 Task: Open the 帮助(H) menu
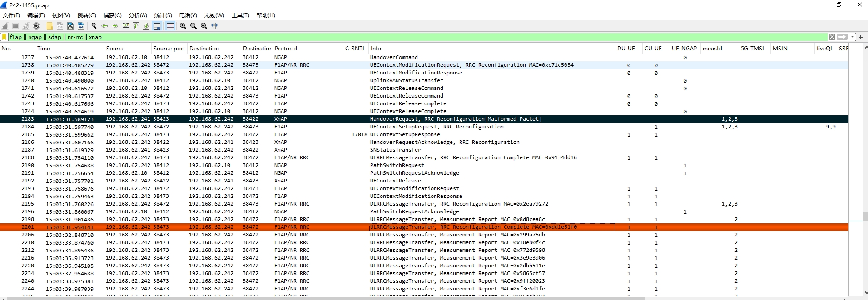(266, 15)
